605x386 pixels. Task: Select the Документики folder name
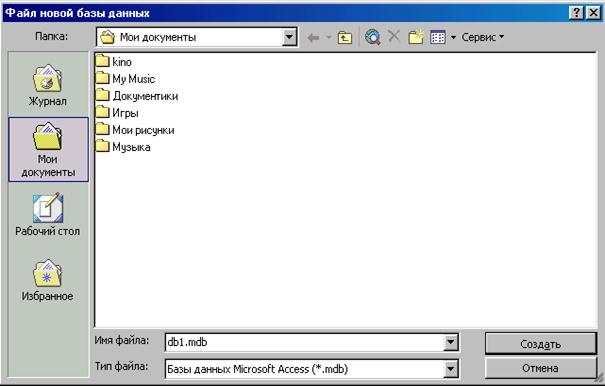(x=145, y=96)
